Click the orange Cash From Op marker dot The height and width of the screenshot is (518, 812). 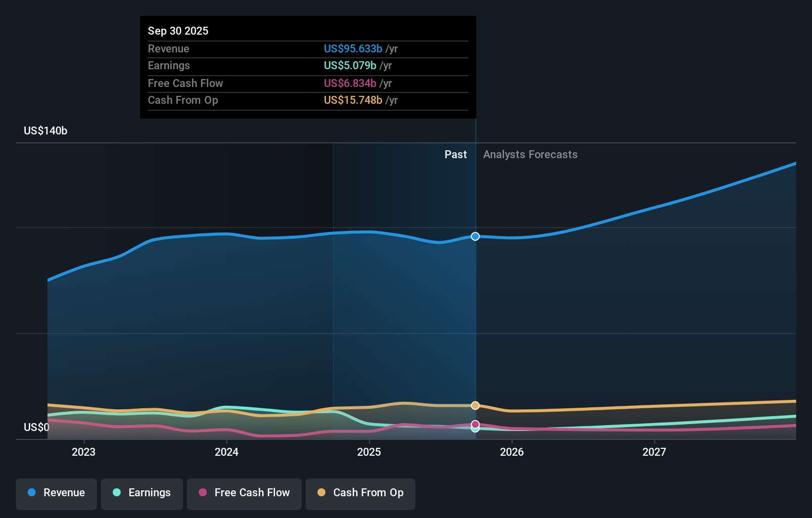(x=475, y=405)
